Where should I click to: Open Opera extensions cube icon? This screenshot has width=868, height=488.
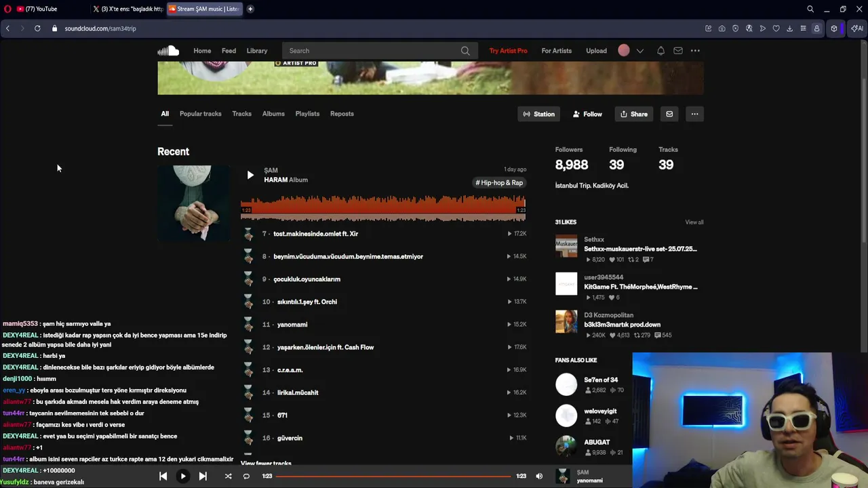point(834,28)
